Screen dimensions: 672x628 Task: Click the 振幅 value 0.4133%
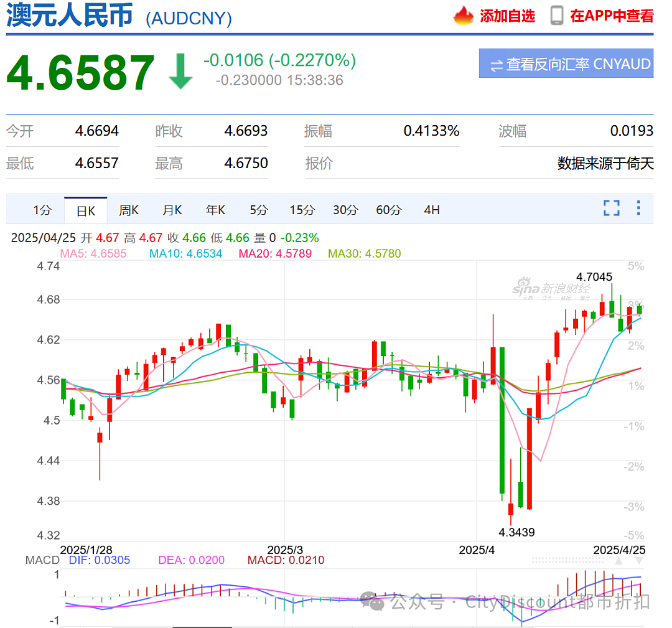coord(432,131)
